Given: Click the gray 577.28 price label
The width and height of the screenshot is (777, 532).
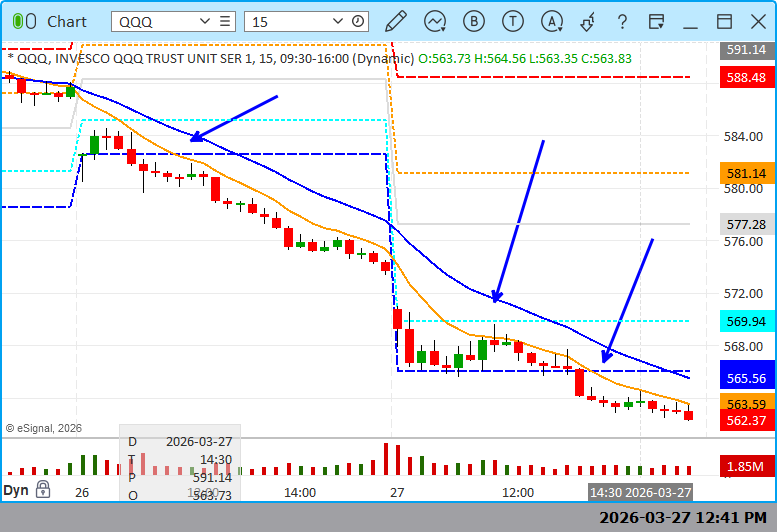Looking at the screenshot, I should pos(746,225).
